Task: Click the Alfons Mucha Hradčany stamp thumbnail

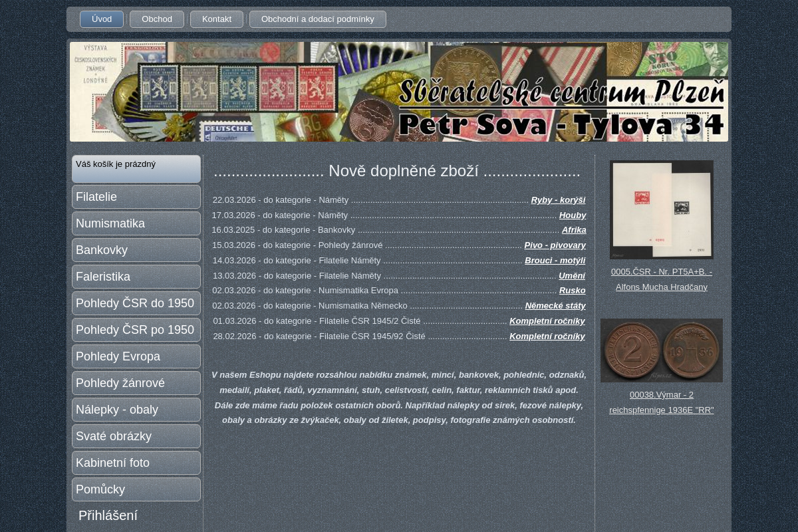Action: (662, 209)
